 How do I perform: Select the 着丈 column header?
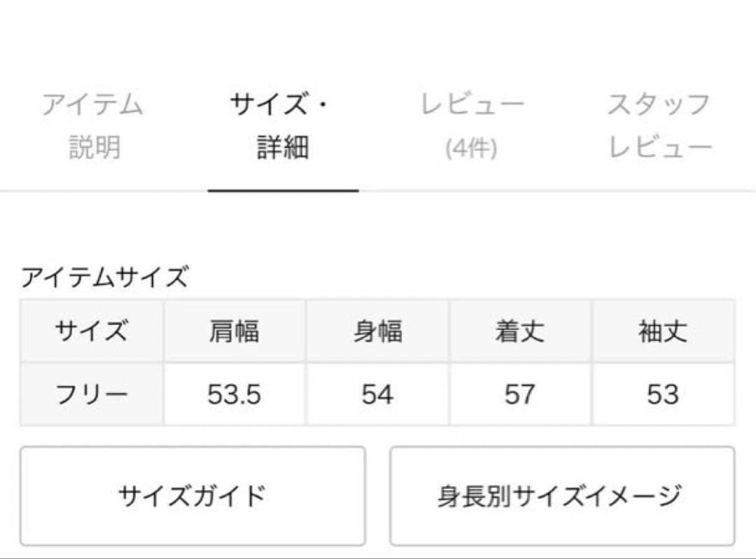519,331
